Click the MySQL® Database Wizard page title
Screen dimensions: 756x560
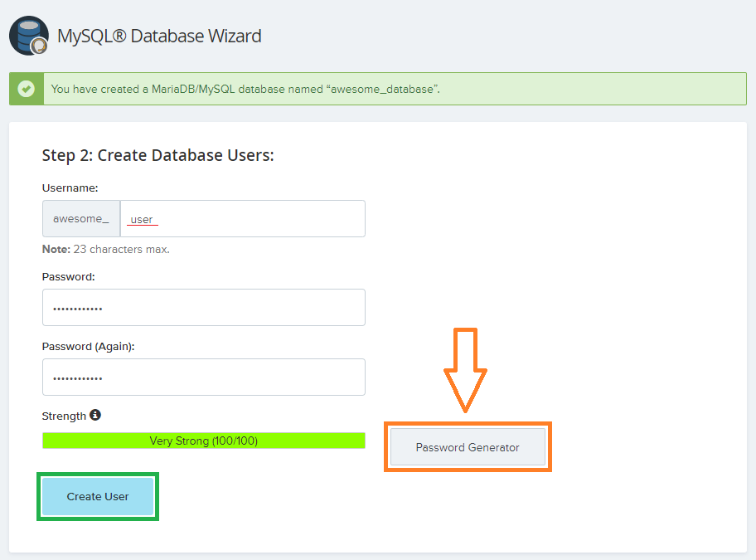tap(159, 37)
